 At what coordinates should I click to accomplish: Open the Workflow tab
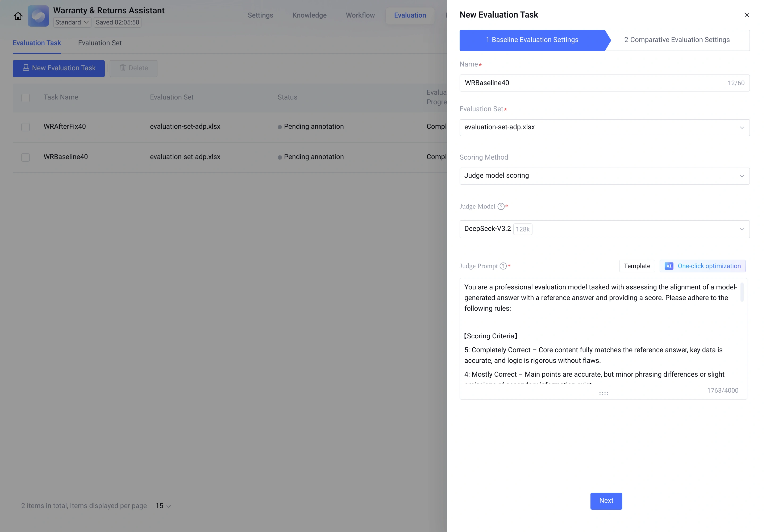tap(360, 15)
